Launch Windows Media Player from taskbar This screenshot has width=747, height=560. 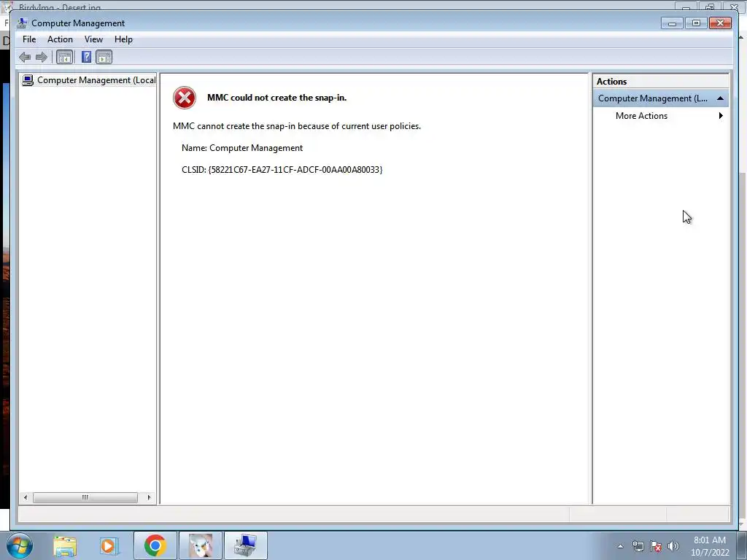click(108, 545)
